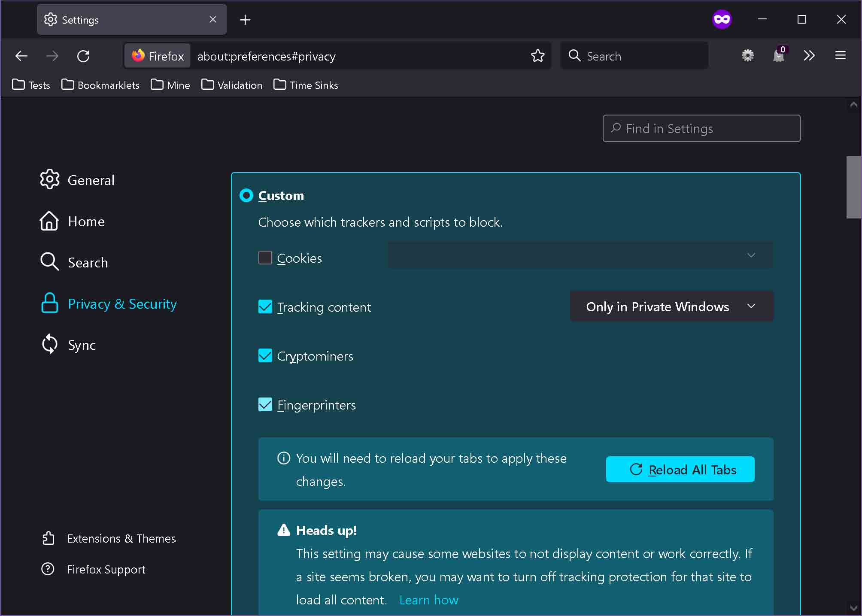Viewport: 862px width, 616px height.
Task: Open the Mine bookmarks folder
Action: [x=170, y=85]
